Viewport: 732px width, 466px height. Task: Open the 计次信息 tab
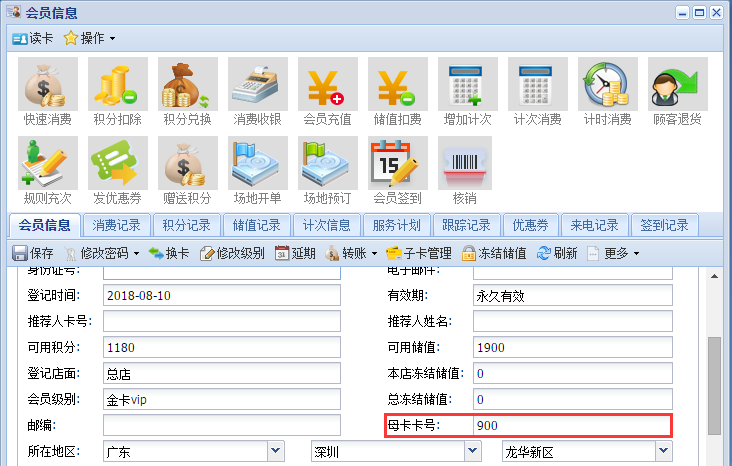pyautogui.click(x=326, y=225)
